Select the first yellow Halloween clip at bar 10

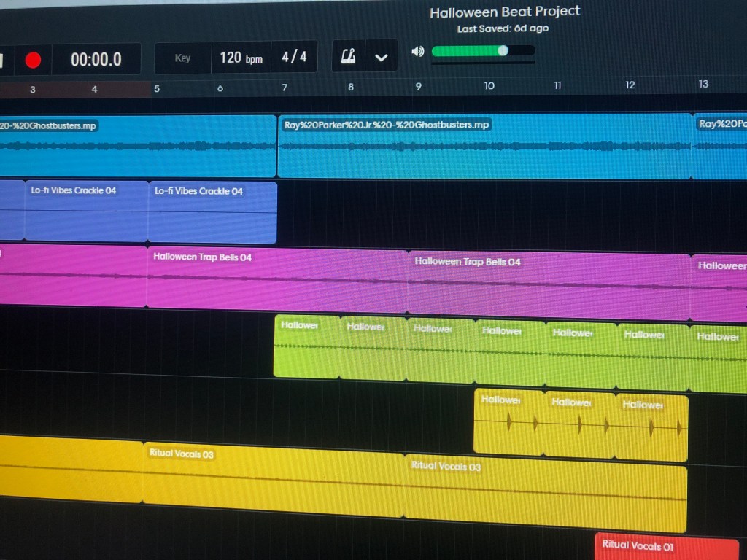pyautogui.click(x=508, y=423)
